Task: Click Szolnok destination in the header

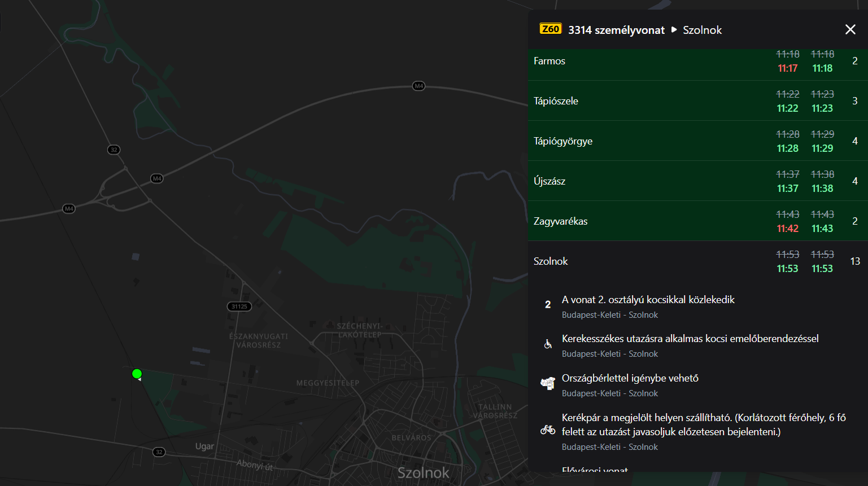Action: tap(702, 30)
